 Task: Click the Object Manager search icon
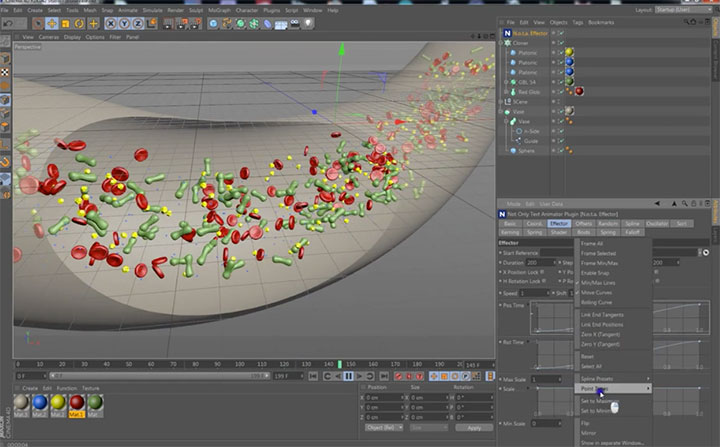tap(686, 22)
